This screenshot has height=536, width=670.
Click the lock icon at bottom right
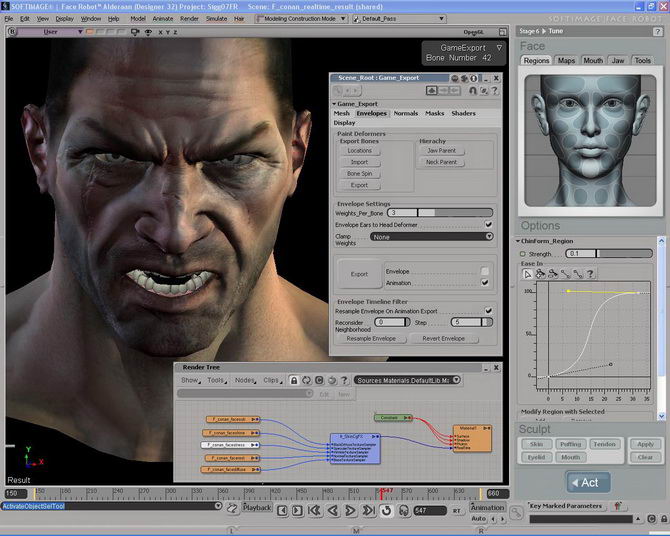(x=664, y=519)
